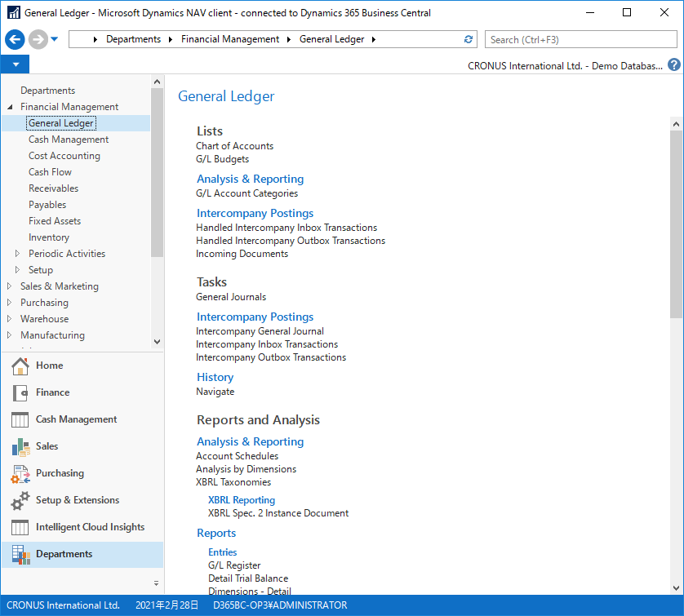Select Payables in the tree
Screen dimensions: 684x616
(x=47, y=205)
